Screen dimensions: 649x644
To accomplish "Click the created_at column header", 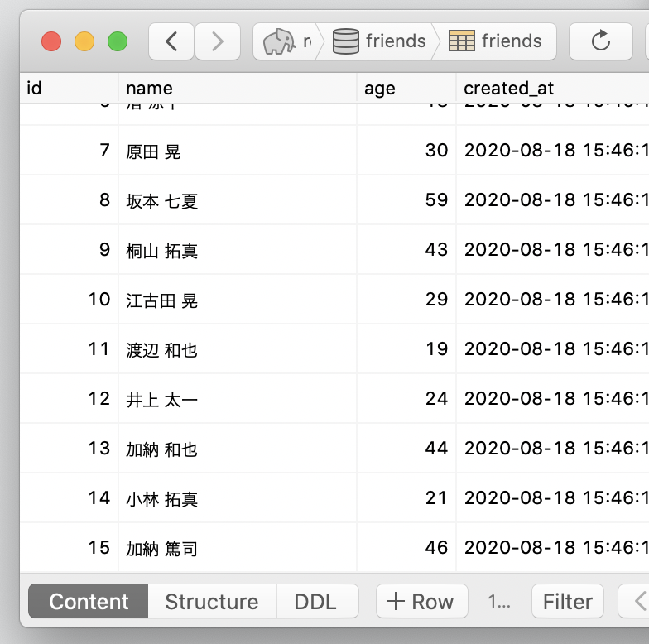I will coord(553,88).
